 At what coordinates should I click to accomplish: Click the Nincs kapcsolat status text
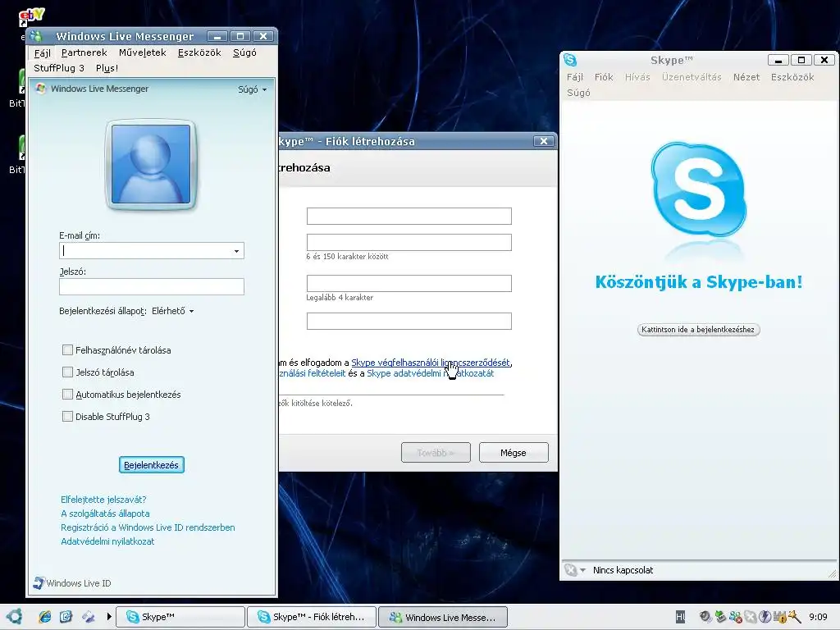623,570
